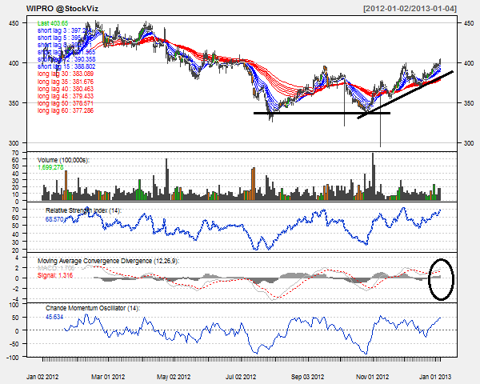Select the grey 'MACD: 1.706' value
Screen dimensions: 480x384
point(56,268)
